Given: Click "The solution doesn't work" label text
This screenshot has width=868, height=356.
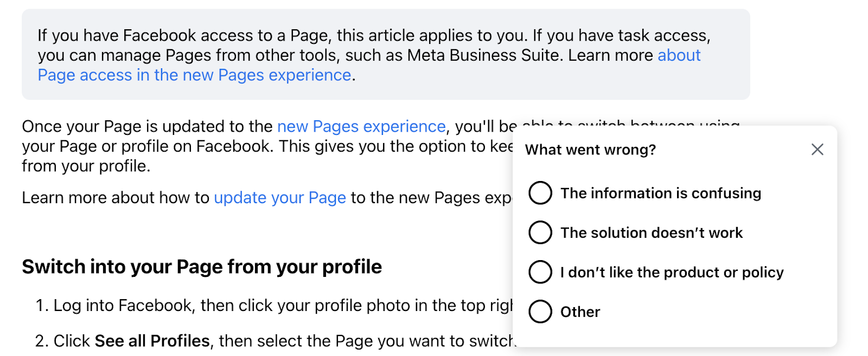Looking at the screenshot, I should pos(652,233).
